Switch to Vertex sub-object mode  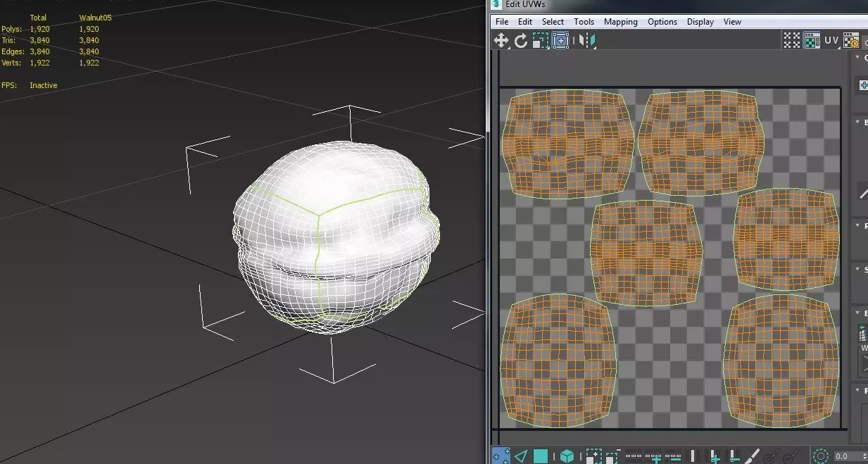click(x=501, y=456)
